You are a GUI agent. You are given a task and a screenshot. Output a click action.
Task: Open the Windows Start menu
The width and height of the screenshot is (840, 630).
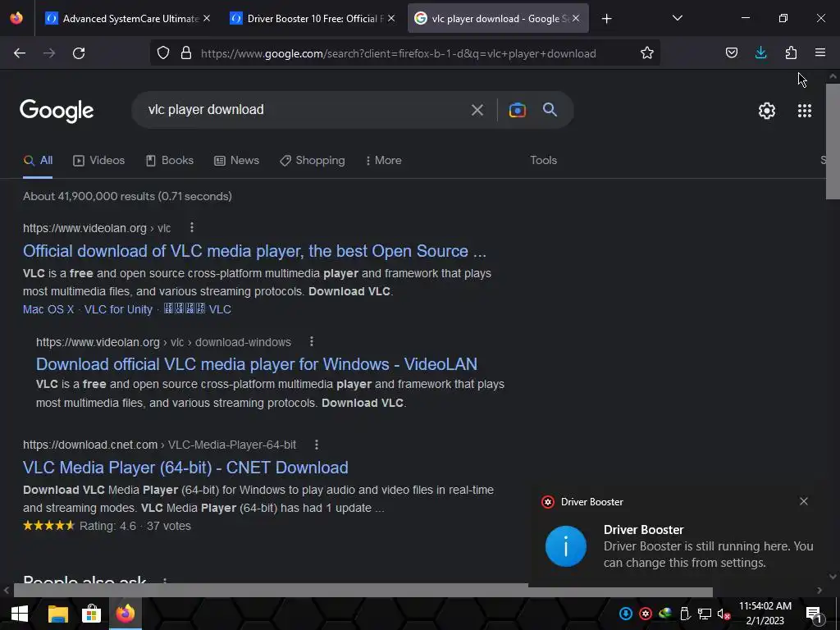[x=20, y=614]
